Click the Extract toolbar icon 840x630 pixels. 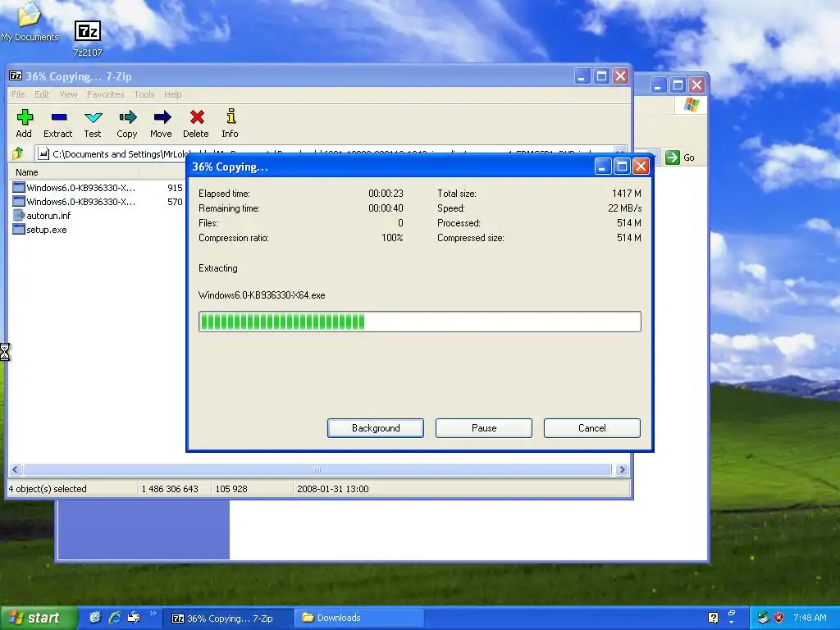[58, 116]
